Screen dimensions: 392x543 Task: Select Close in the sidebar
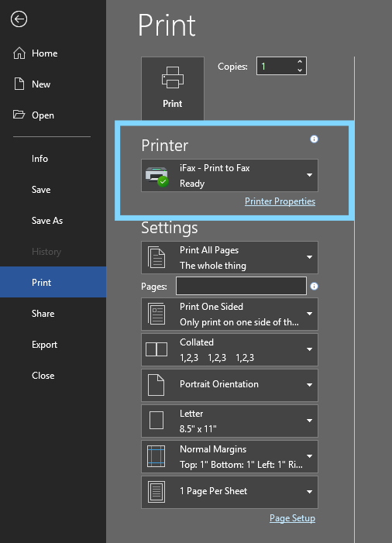tap(53, 376)
